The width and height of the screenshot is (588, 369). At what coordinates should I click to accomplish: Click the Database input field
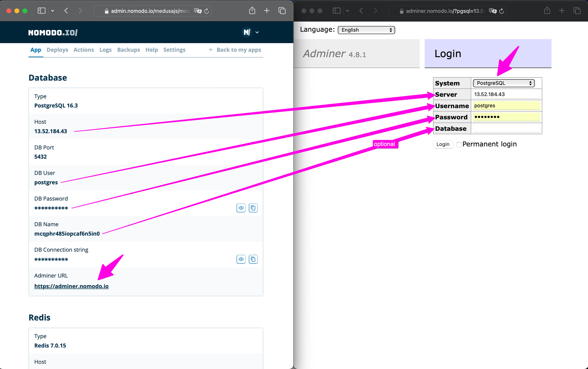click(x=506, y=128)
